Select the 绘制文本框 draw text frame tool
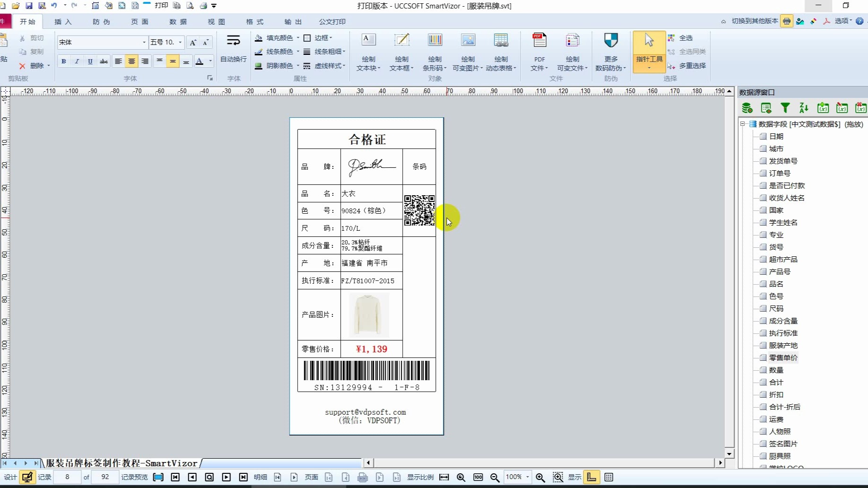This screenshot has width=868, height=488. (x=402, y=52)
